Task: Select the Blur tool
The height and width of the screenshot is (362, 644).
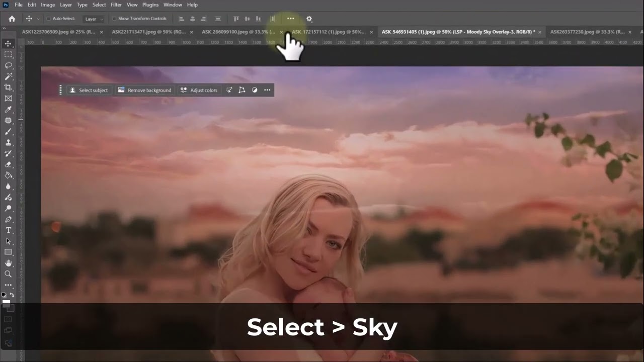Action: pyautogui.click(x=8, y=187)
